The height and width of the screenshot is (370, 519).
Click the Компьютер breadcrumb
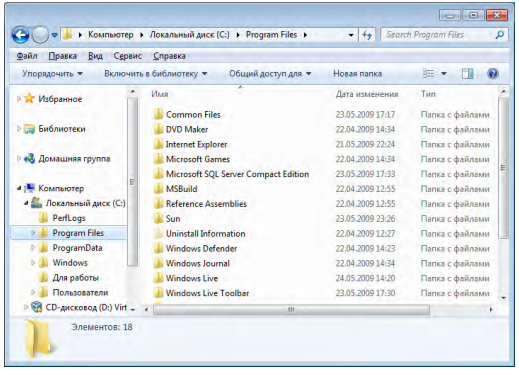click(x=111, y=35)
